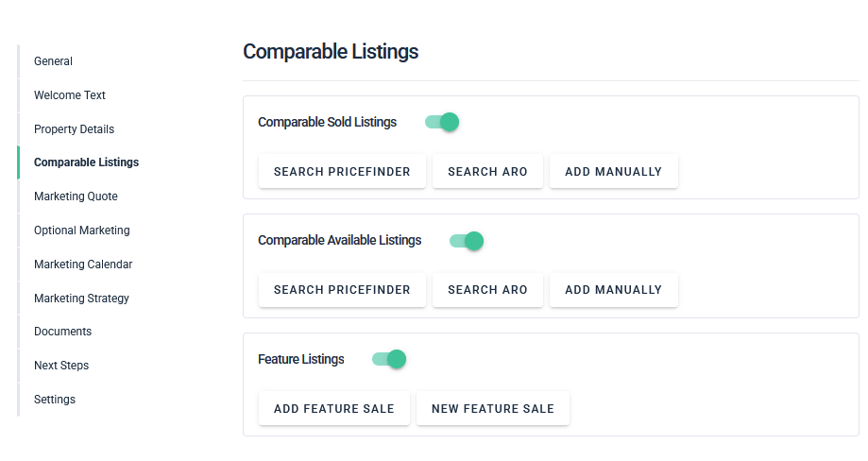Open the Marketing Calendar section
Image resolution: width=868 pixels, height=461 pixels.
coord(83,265)
